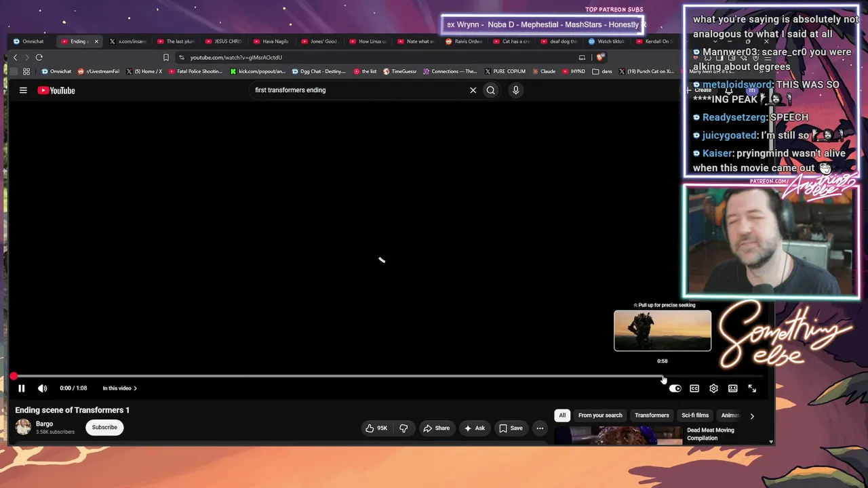Open the 'Punch Cat on X' bookmark
The width and height of the screenshot is (868, 488).
pos(646,71)
